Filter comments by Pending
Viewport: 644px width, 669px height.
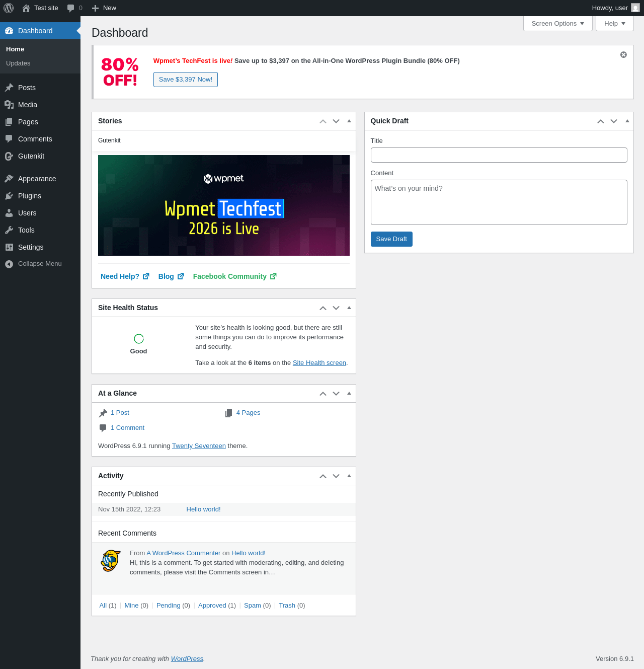coord(168,606)
